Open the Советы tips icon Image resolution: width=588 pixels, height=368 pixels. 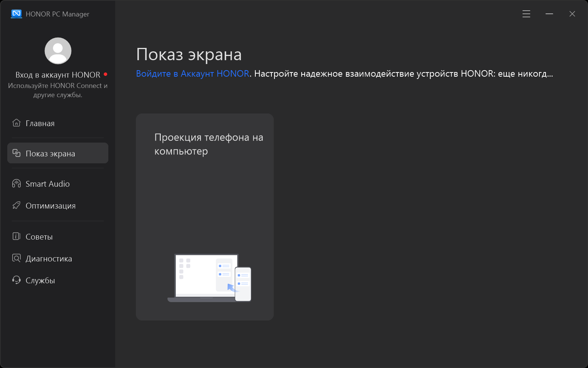pos(16,237)
